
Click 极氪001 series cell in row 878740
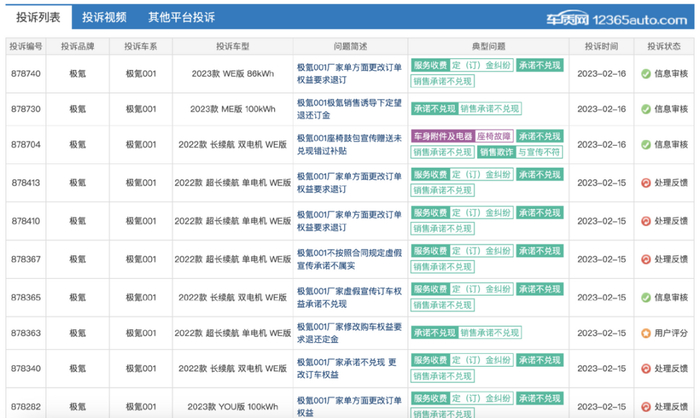pos(141,74)
